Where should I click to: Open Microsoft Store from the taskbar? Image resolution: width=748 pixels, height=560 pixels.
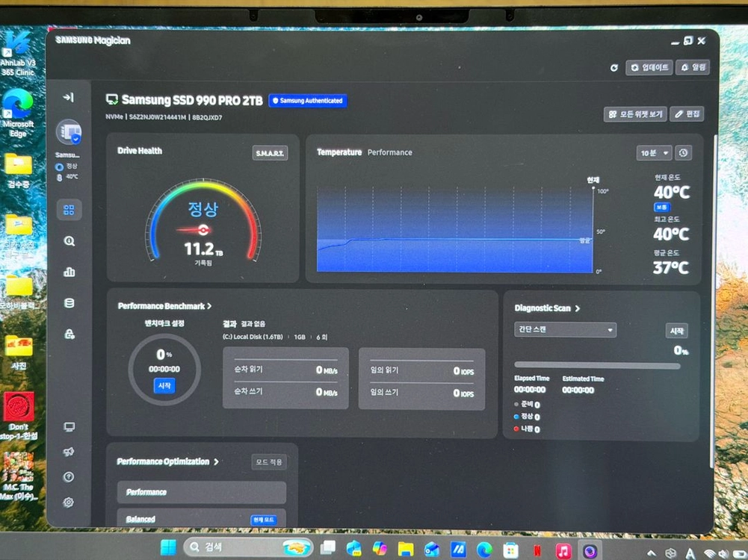point(510,550)
